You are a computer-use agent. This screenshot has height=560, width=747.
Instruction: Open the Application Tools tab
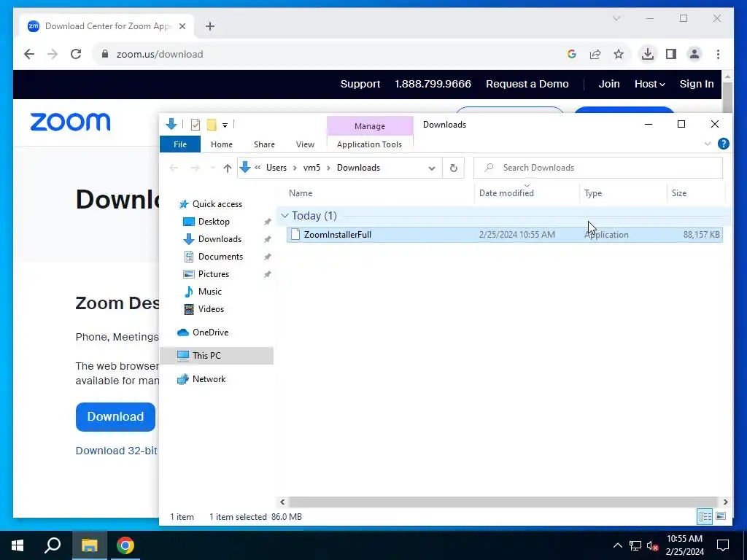click(x=369, y=144)
